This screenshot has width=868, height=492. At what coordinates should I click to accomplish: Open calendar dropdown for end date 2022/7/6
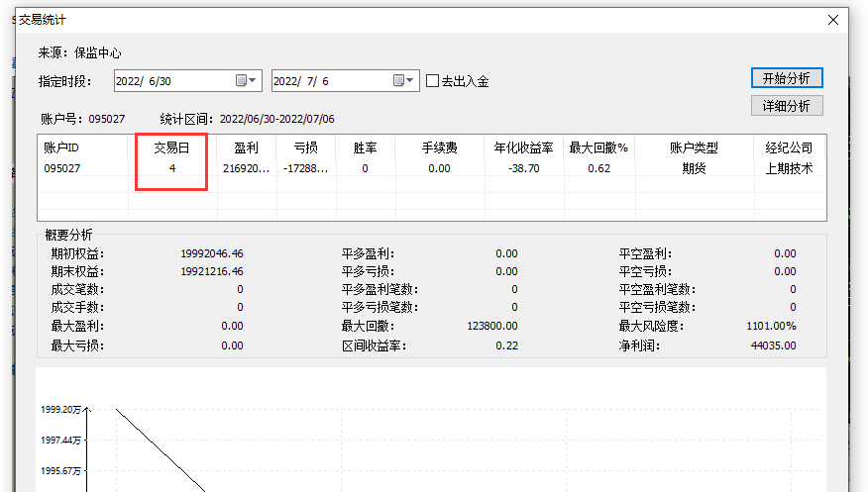pos(403,81)
